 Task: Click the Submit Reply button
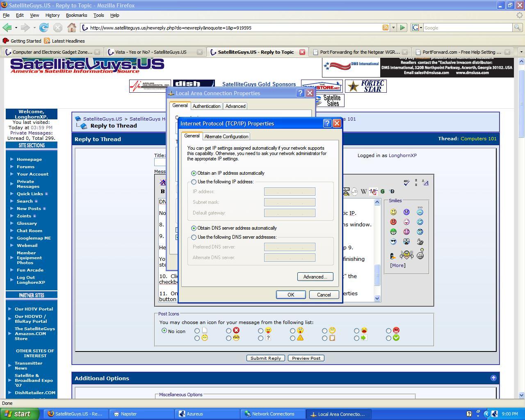(x=266, y=358)
